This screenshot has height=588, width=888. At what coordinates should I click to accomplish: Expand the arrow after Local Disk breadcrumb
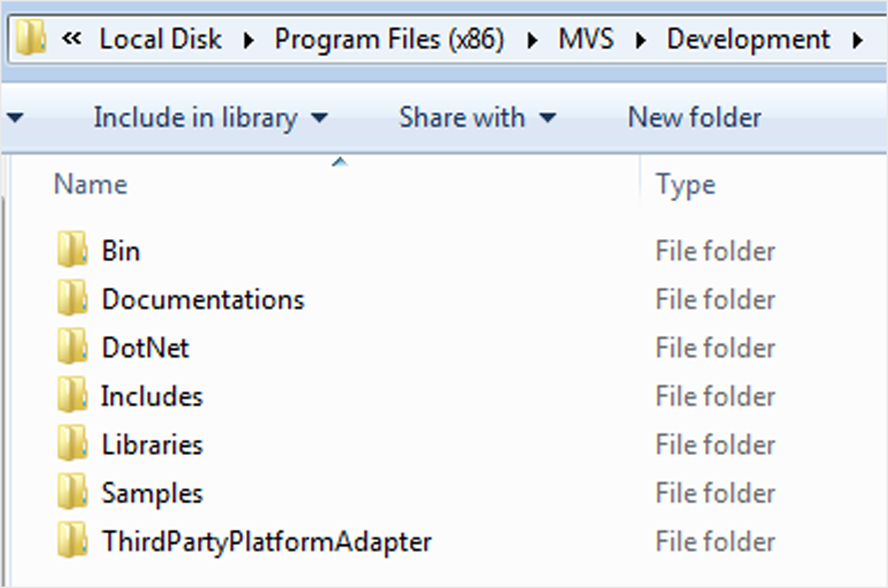tap(249, 40)
